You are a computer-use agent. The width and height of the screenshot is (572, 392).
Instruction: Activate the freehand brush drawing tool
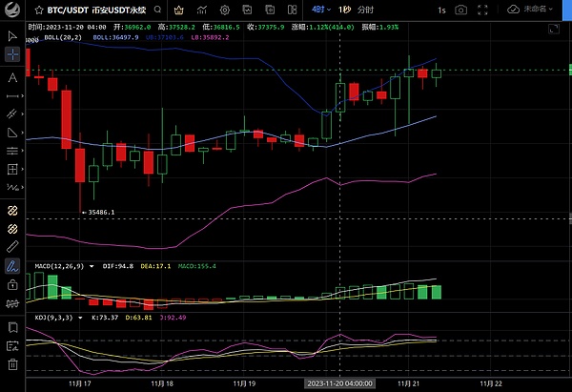point(12,265)
